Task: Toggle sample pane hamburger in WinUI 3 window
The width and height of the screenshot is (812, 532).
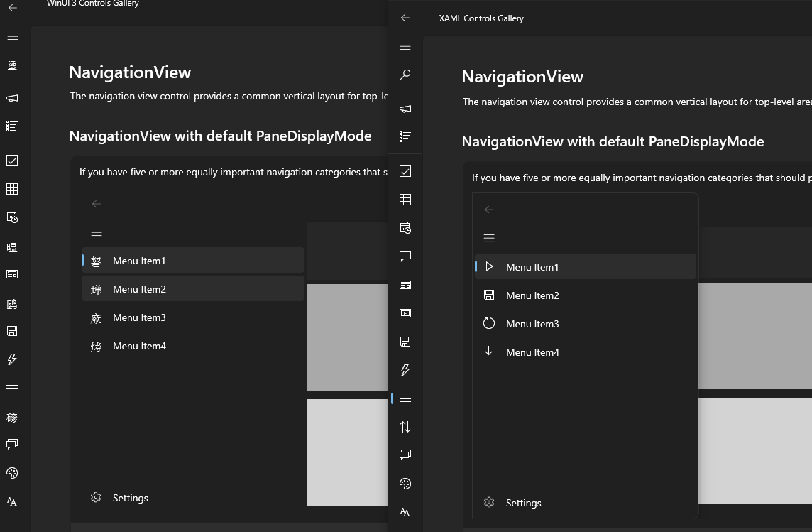Action: coord(97,232)
